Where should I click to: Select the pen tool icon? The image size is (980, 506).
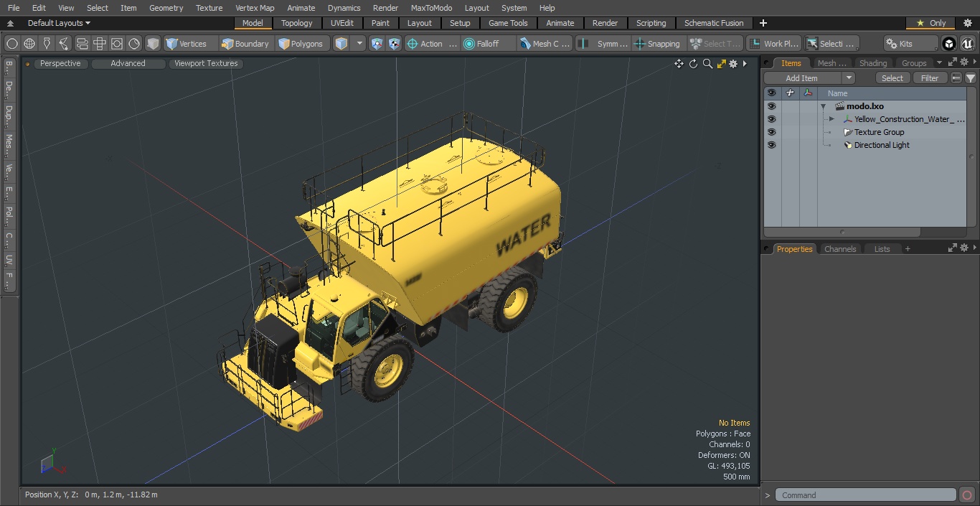tap(47, 44)
